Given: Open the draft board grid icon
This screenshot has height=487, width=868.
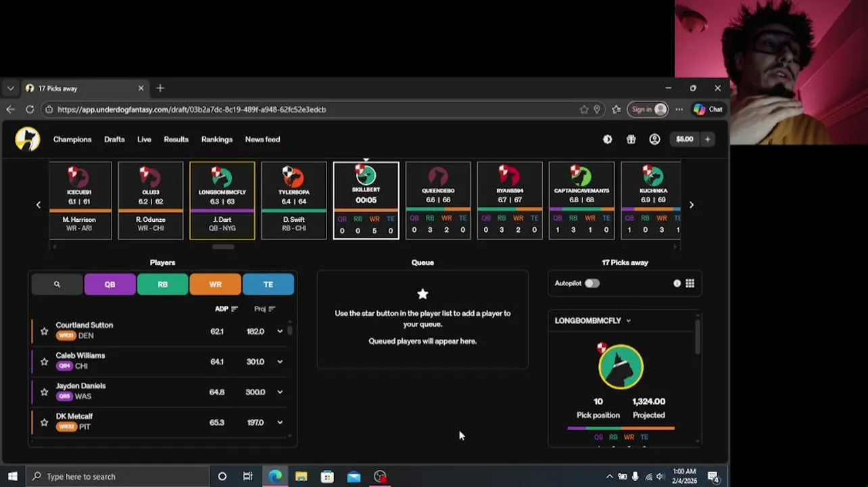Looking at the screenshot, I should (690, 283).
